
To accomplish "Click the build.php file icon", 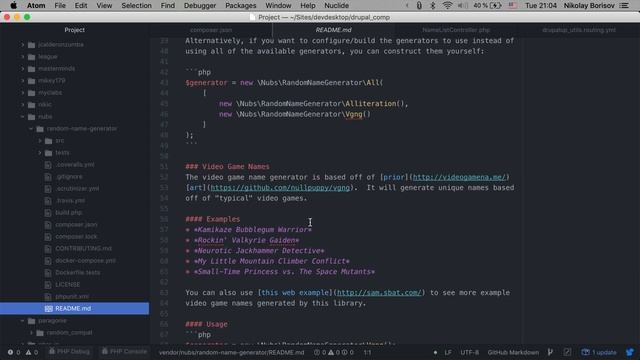I will click(48, 213).
